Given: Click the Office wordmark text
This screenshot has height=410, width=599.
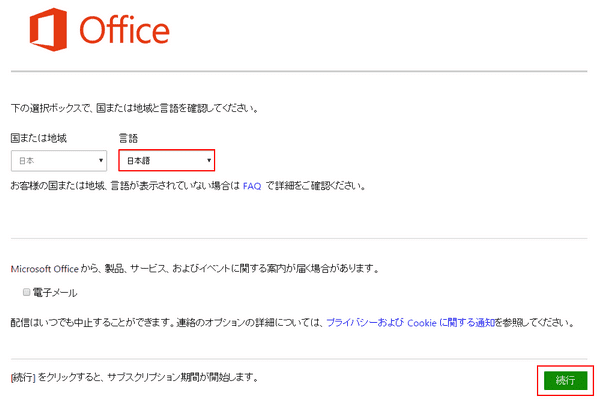Looking at the screenshot, I should (125, 30).
